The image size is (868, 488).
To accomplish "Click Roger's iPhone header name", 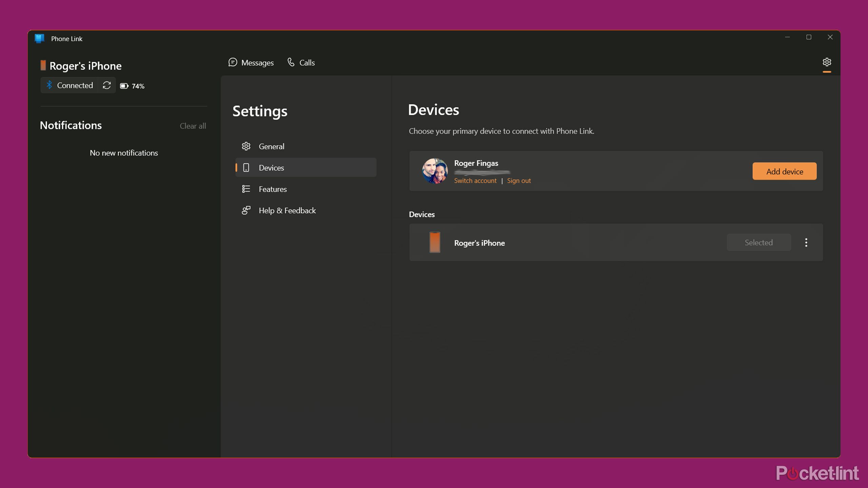I will click(x=85, y=66).
